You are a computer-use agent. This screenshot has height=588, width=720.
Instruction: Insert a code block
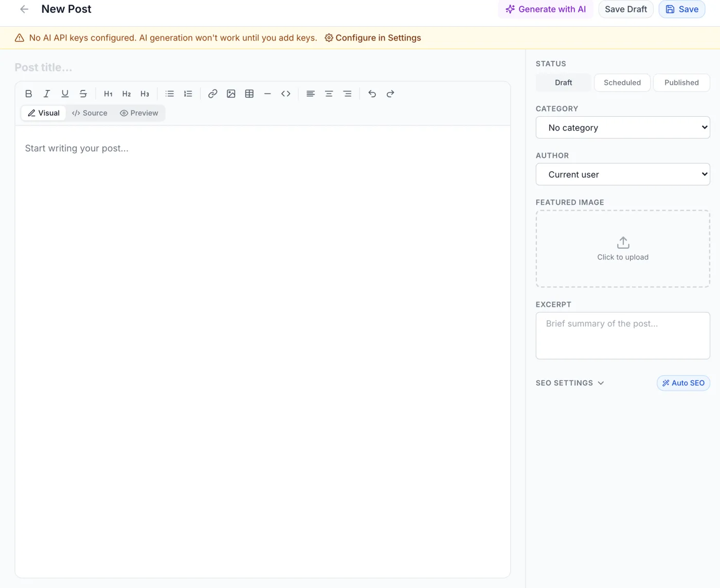coord(286,94)
